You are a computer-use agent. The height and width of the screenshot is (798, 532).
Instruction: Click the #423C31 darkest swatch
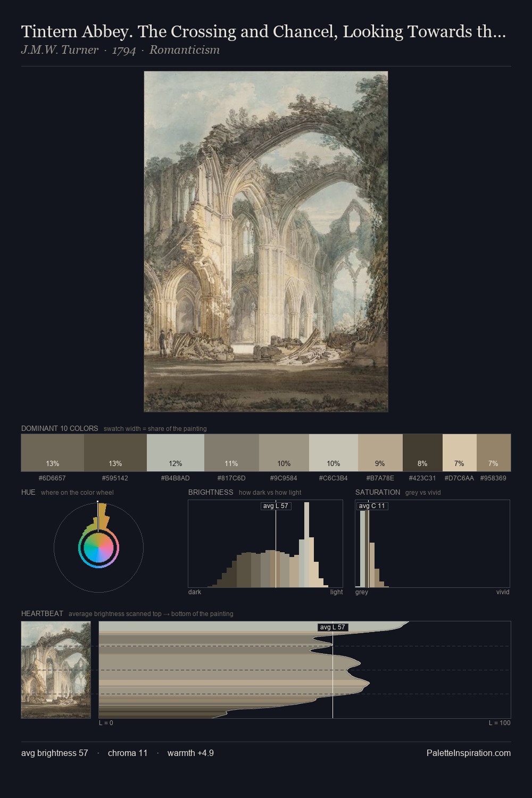(x=422, y=453)
